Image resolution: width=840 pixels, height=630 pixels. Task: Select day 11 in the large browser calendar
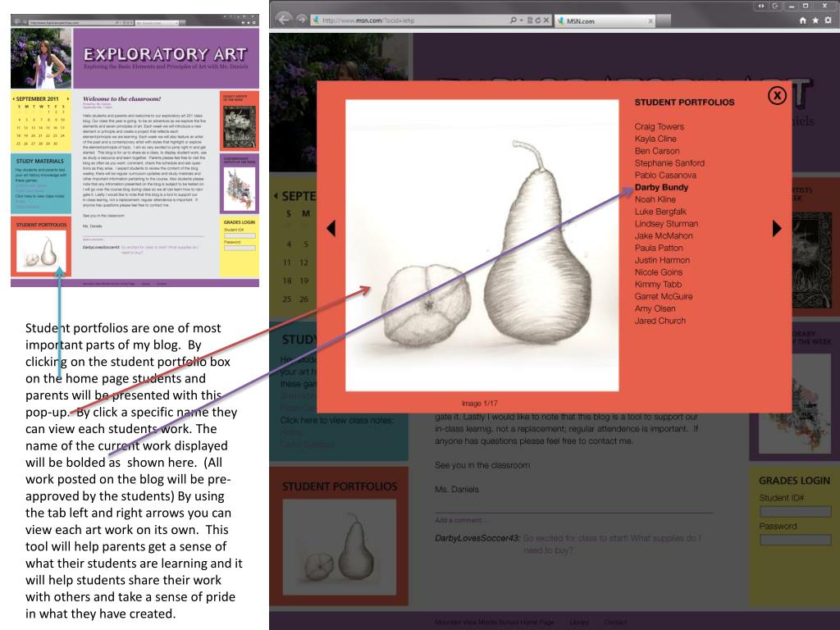[x=287, y=263]
